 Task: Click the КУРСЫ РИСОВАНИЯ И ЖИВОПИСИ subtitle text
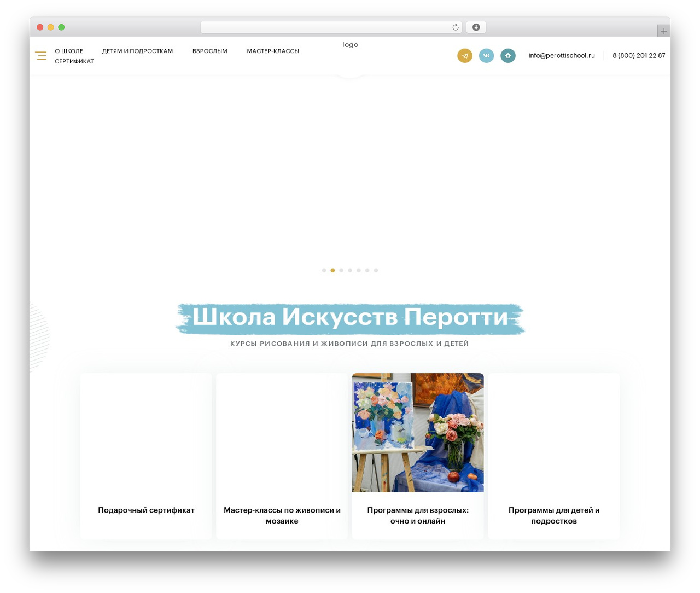[349, 344]
